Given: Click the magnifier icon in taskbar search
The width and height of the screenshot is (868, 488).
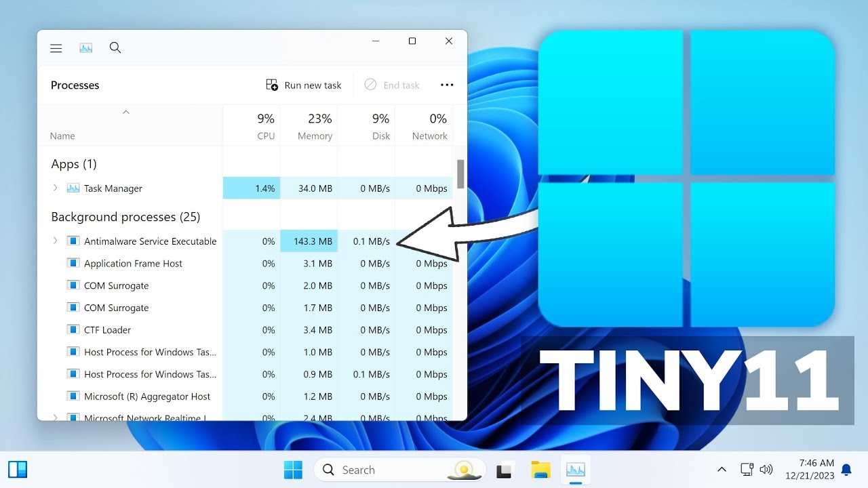Looking at the screenshot, I should click(x=328, y=470).
